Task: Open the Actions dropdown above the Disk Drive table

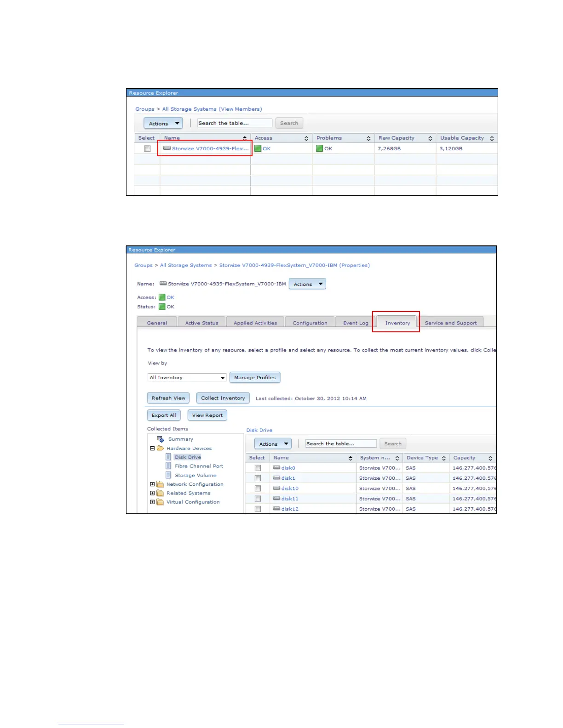Action: (273, 444)
